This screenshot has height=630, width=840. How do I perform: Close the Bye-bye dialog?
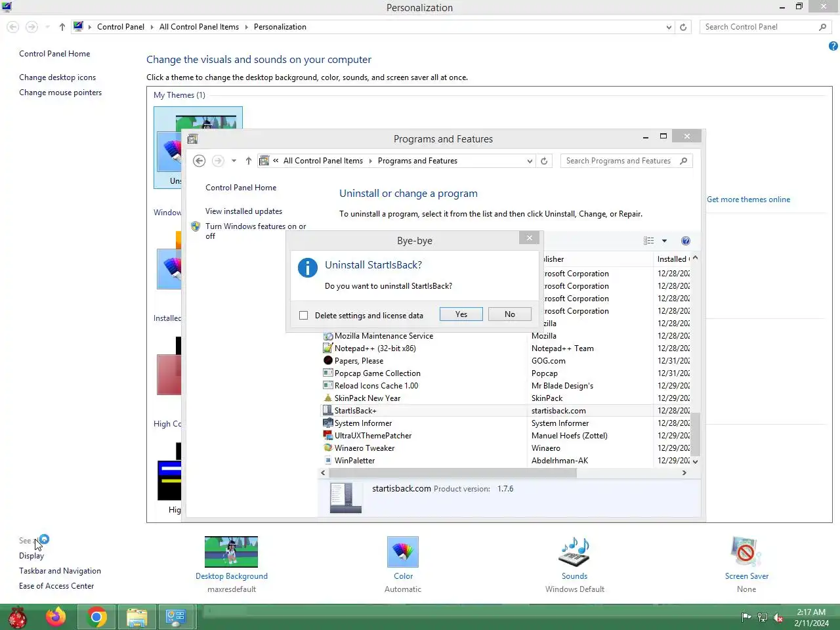click(x=530, y=238)
